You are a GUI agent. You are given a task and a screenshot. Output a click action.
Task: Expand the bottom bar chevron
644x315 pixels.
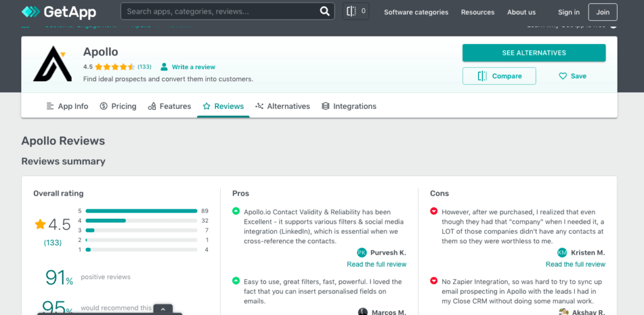point(163,309)
